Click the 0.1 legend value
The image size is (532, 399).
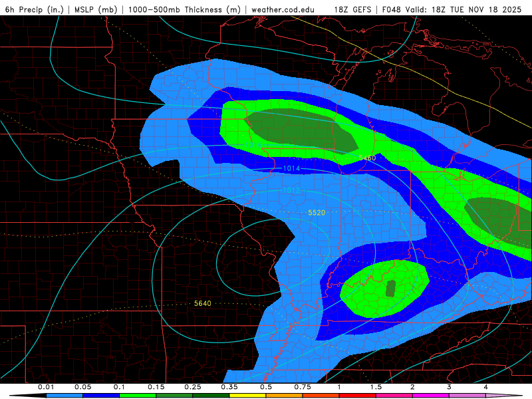[119, 387]
